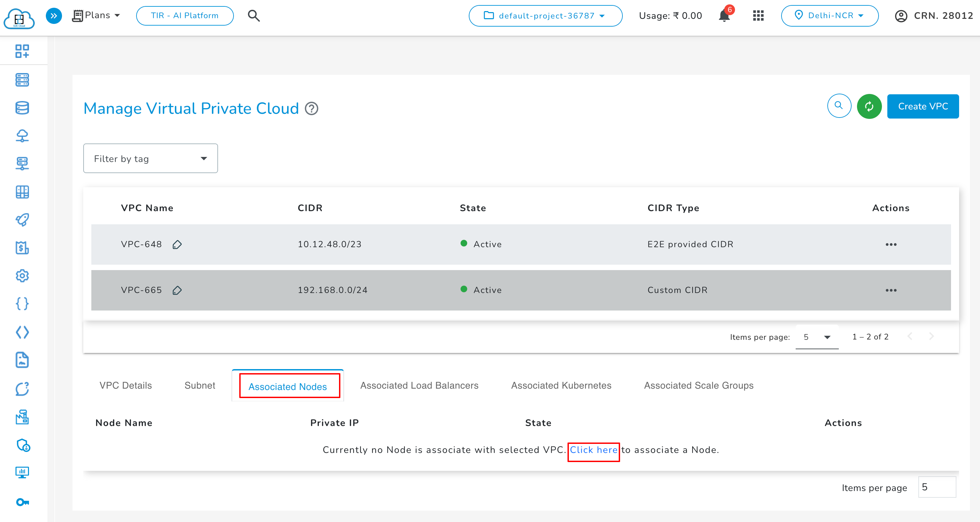Switch to the Subnet tab
Screen dimensions: 980x522
(x=200, y=386)
